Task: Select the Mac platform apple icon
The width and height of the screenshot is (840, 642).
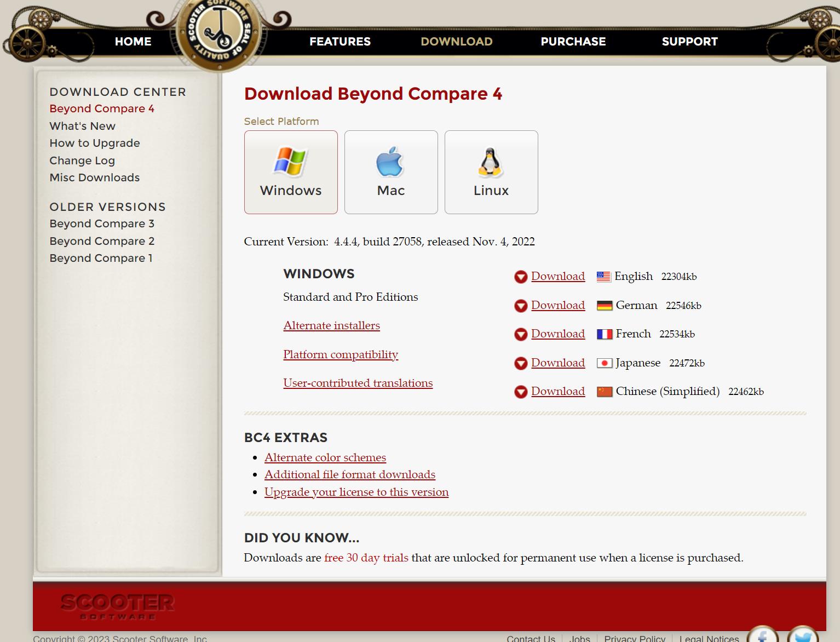Action: coord(390,162)
